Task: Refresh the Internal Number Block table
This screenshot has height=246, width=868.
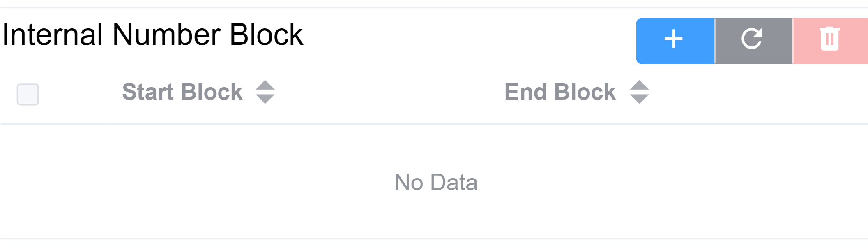Action: tap(753, 40)
